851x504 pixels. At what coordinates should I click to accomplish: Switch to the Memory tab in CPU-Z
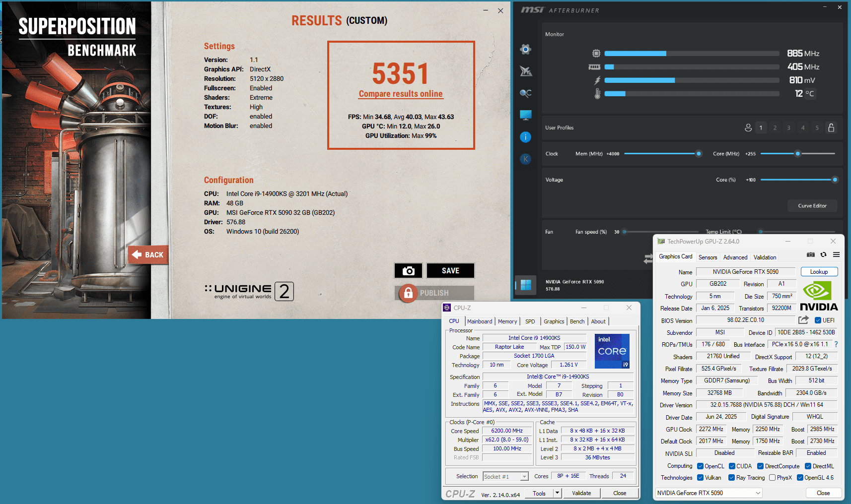tap(507, 321)
